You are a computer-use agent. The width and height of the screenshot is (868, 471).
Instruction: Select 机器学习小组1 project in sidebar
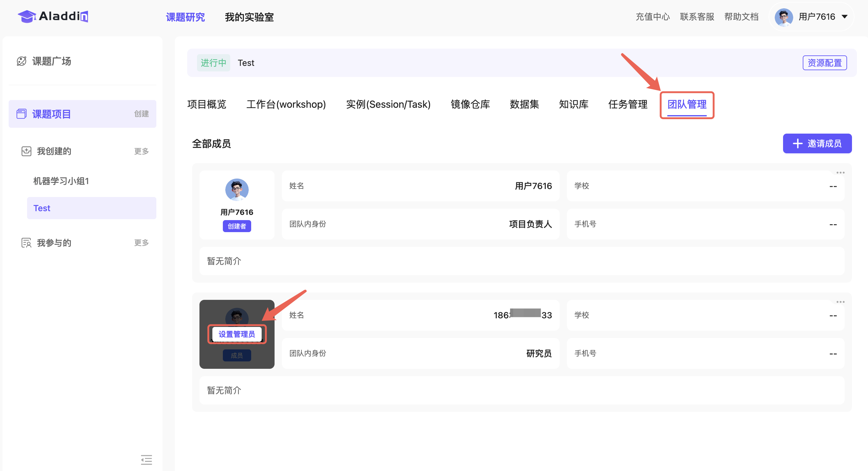click(61, 181)
